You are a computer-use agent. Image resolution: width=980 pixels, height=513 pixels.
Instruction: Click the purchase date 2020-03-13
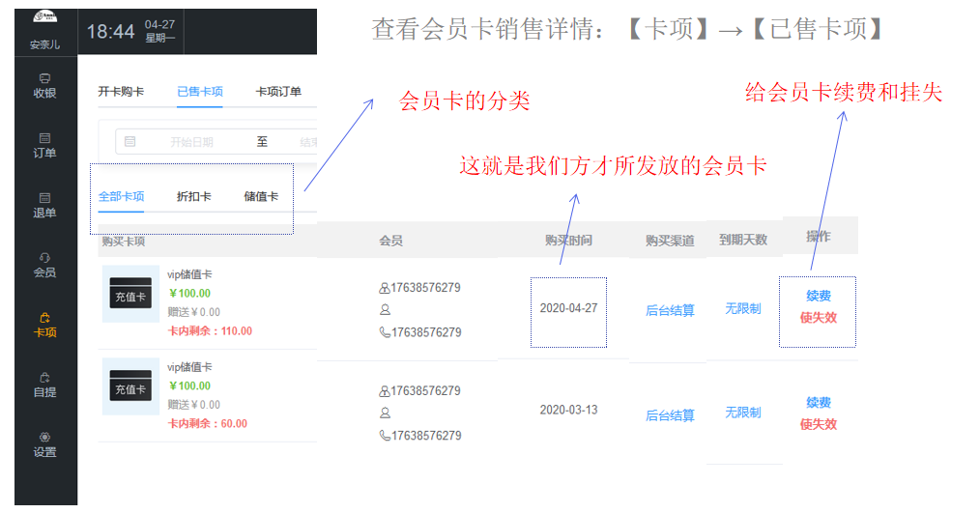click(568, 410)
